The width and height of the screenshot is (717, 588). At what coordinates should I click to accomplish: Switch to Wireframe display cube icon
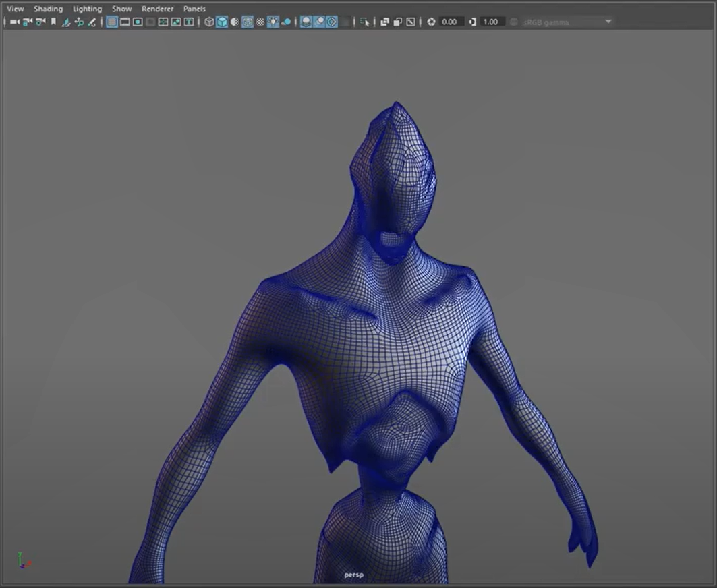209,22
